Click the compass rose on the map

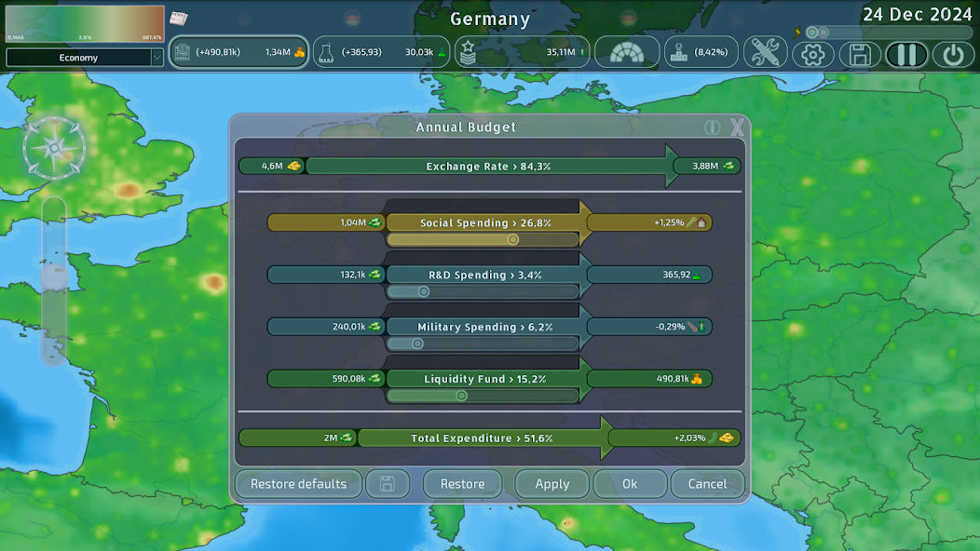tap(55, 147)
